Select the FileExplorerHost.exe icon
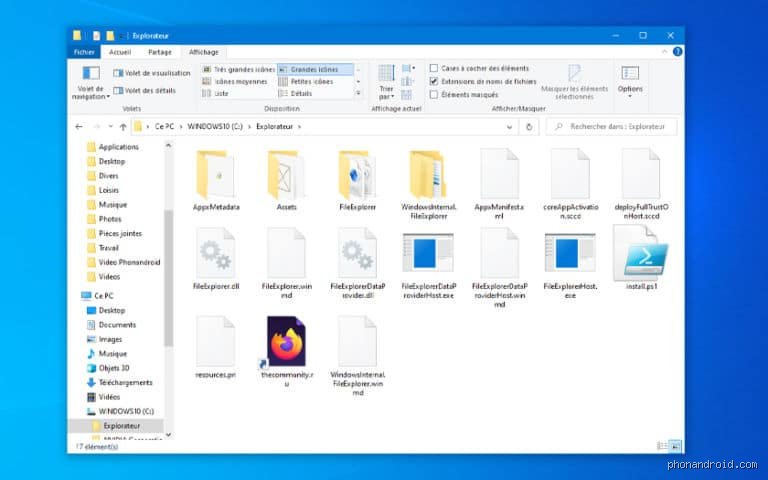Screen dimensions: 768x480 point(570,253)
